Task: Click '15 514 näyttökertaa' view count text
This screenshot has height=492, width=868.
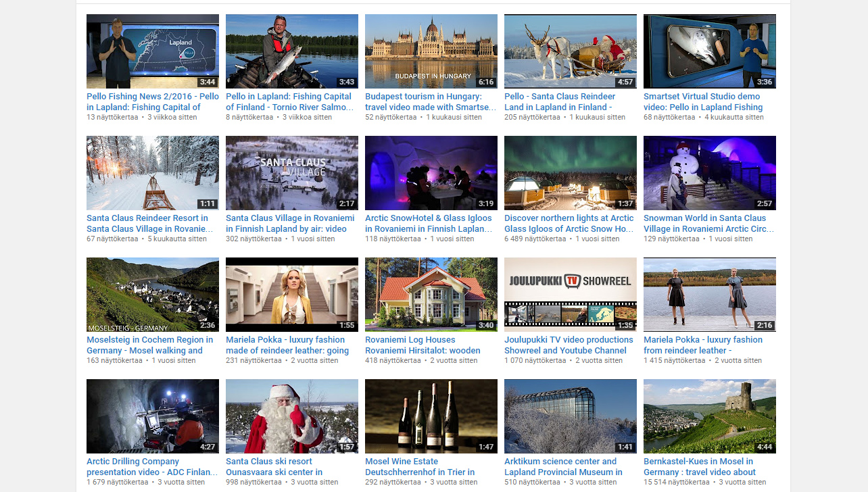Action: [x=677, y=482]
